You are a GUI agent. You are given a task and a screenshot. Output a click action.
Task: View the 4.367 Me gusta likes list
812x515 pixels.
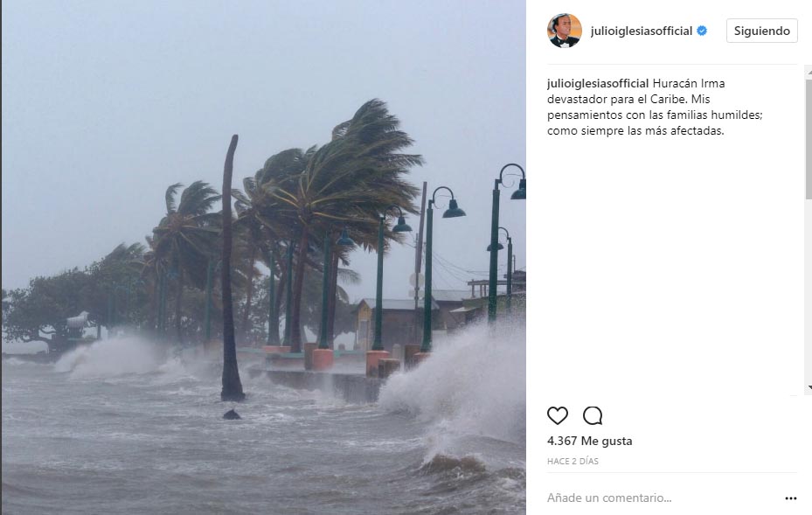pos(589,441)
